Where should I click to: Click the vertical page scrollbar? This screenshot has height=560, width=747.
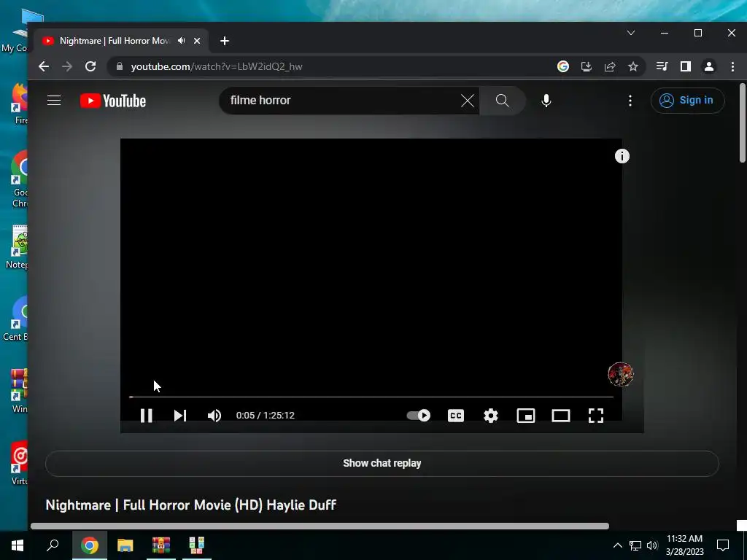pos(743,122)
